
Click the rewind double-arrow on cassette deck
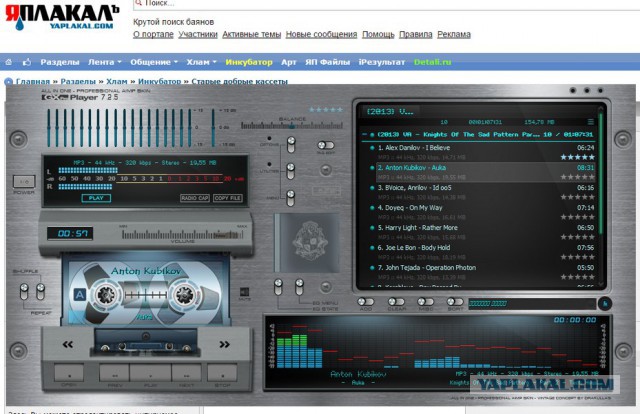click(68, 344)
